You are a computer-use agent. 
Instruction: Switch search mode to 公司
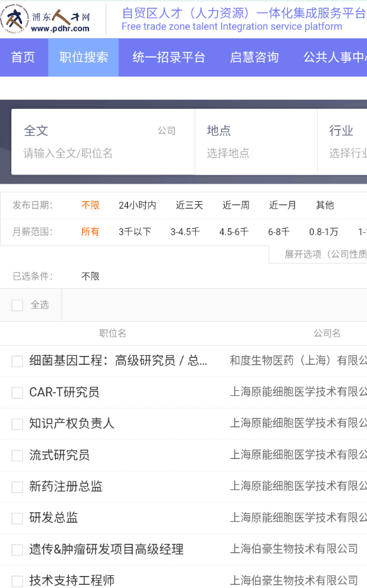[x=166, y=130]
